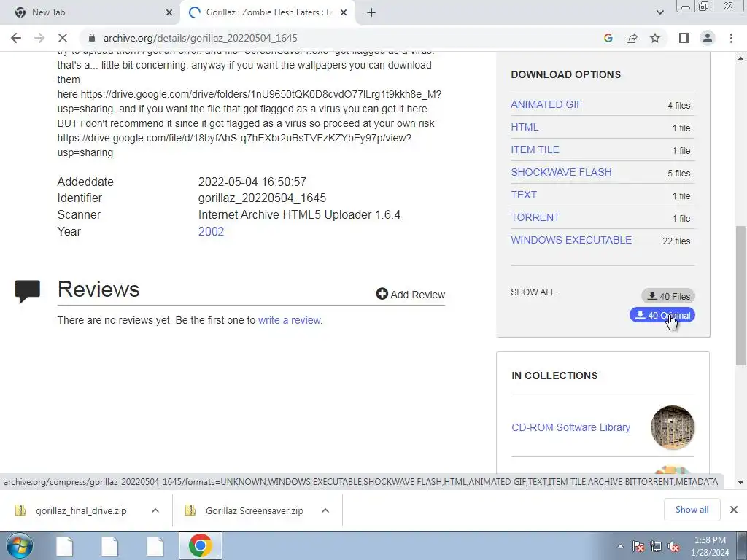Open the 2002 year link
This screenshot has width=747, height=560.
click(211, 231)
